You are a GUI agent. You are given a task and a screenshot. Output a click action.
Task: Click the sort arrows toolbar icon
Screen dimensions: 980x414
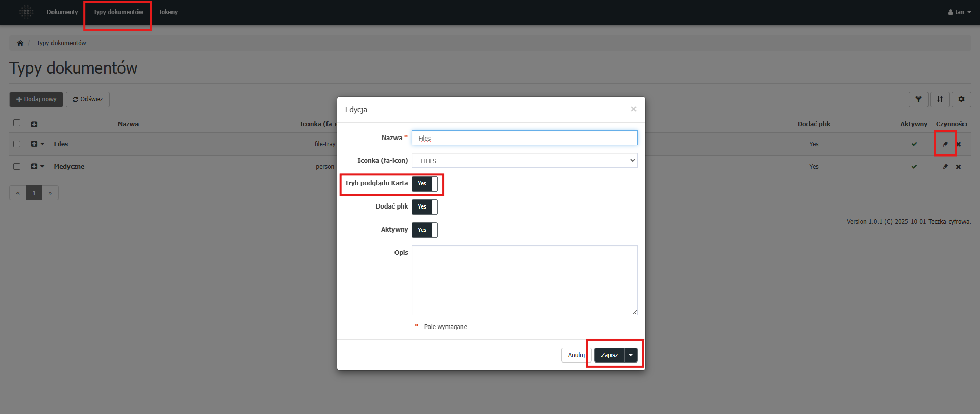point(940,99)
